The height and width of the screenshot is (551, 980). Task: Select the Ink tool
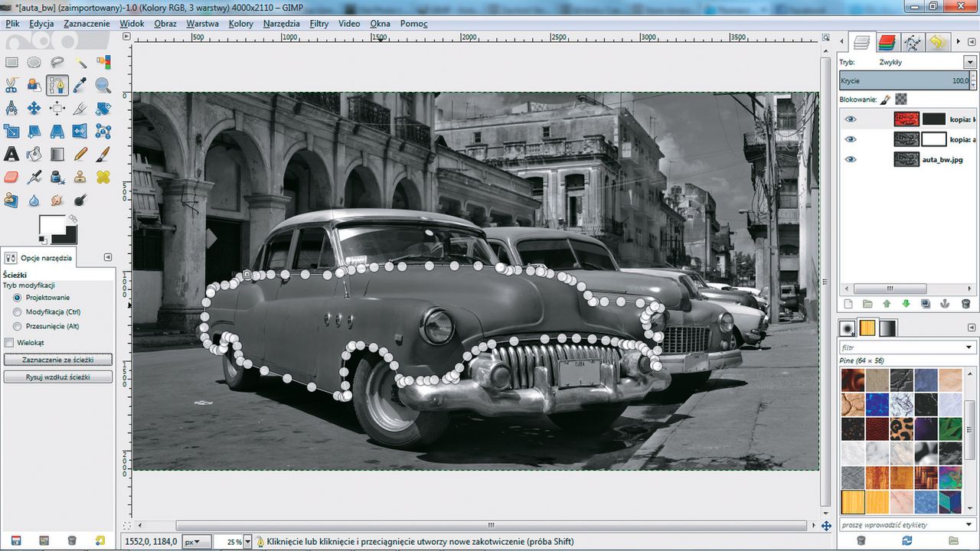tap(57, 178)
